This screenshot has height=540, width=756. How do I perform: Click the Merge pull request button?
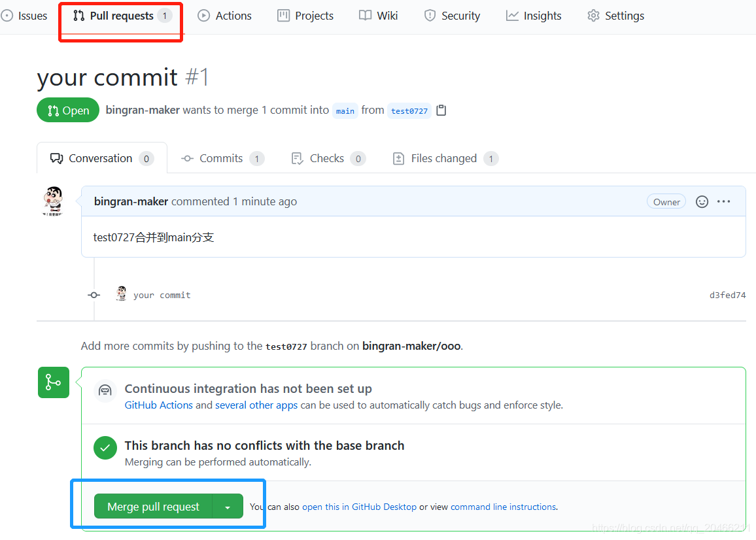(153, 506)
